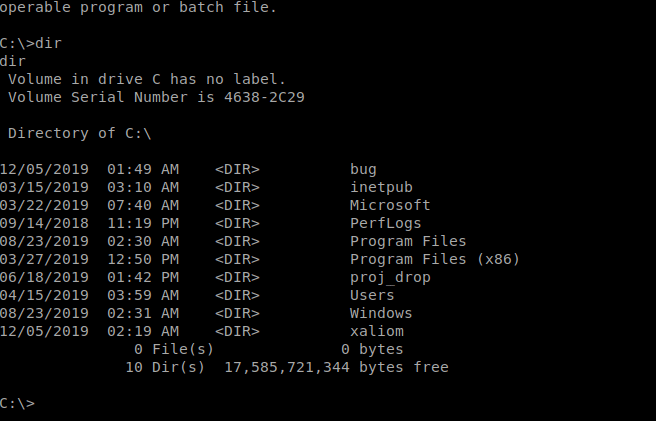Screen dimensions: 656x421
Task: Click the "10 Dir(s)" summary text
Action: pos(165,367)
